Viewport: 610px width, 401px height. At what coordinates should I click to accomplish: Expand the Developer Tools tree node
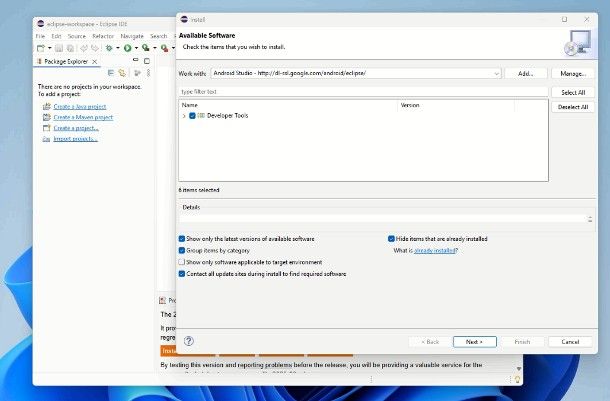point(184,116)
